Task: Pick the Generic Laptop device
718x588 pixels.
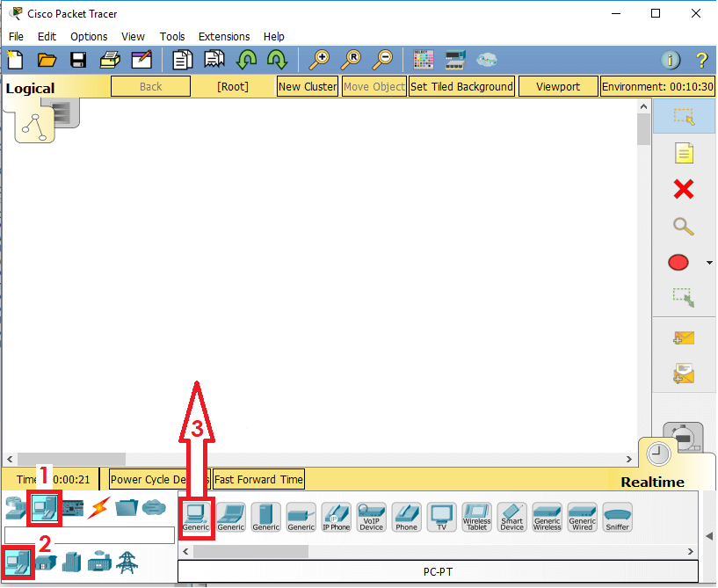Action: (231, 517)
